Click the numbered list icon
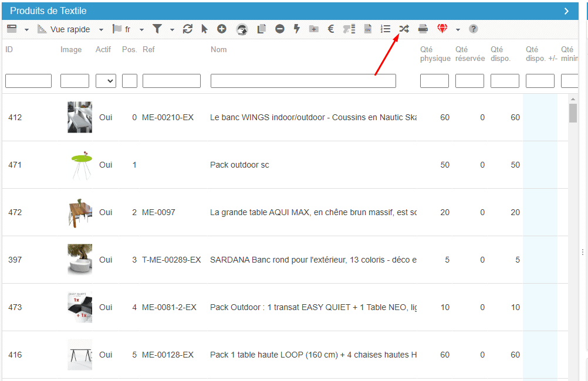Image resolution: width=588 pixels, height=381 pixels. click(386, 29)
